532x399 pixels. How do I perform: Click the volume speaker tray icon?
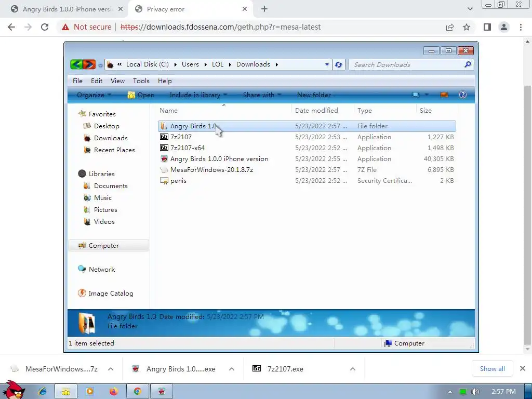click(x=475, y=392)
